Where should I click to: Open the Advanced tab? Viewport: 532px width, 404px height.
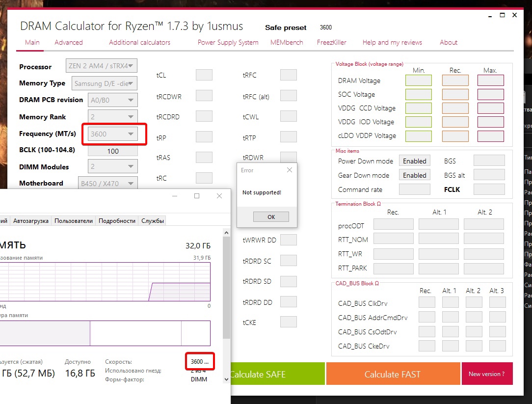[x=69, y=42]
